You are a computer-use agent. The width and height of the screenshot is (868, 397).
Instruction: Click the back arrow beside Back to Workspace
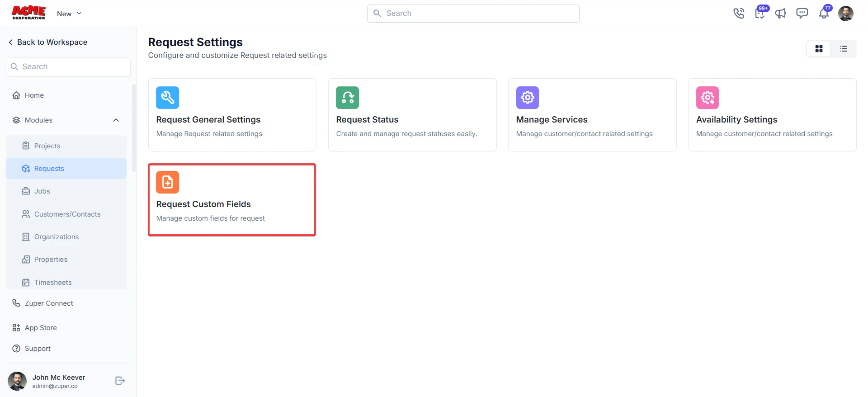pyautogui.click(x=10, y=42)
